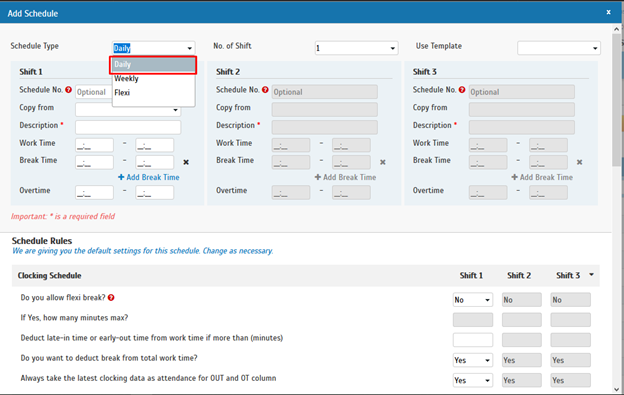Click Add Break Time link in Shift 3
Viewport: 624px width, 395px height.
tap(542, 177)
